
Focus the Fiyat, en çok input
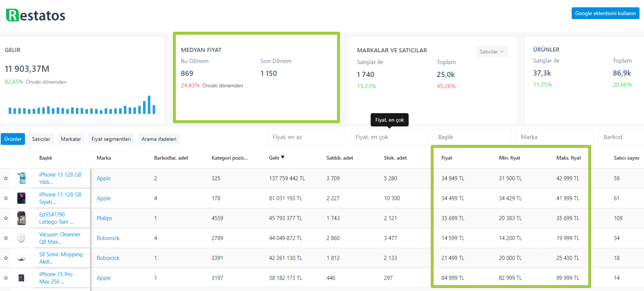pyautogui.click(x=389, y=137)
